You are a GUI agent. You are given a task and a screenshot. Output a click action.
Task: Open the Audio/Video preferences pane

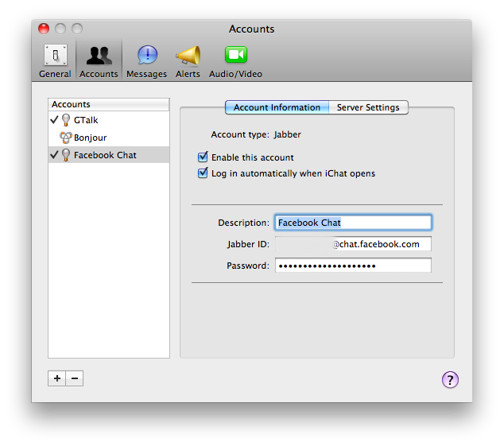coord(235,60)
